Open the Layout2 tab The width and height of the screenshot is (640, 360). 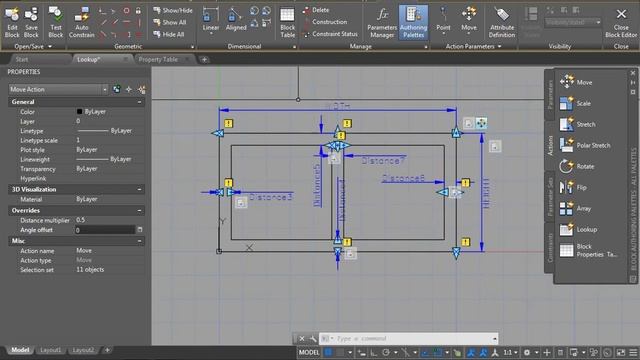83,350
